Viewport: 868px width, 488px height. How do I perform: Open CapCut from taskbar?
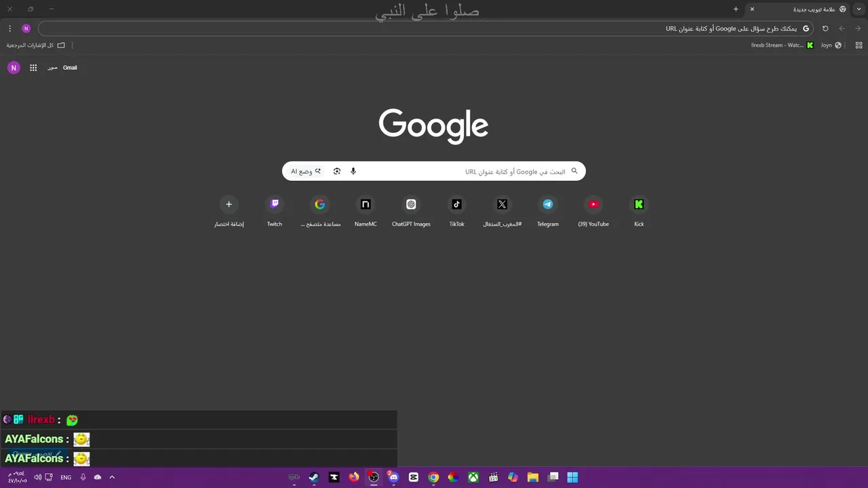414,477
